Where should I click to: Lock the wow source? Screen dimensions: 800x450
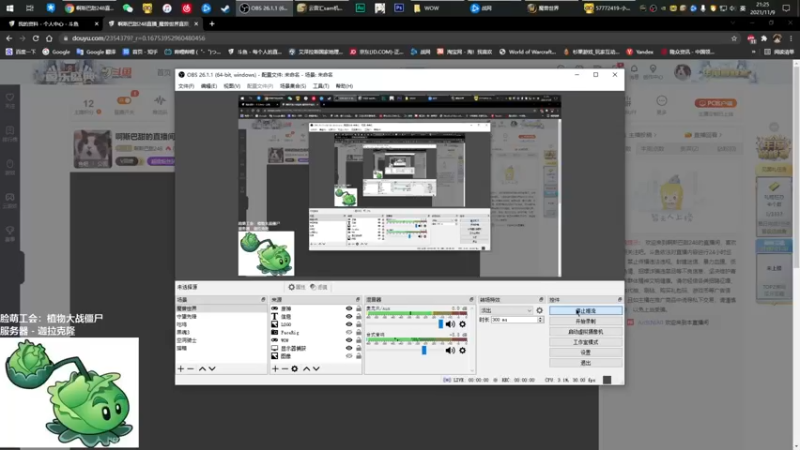coord(359,340)
